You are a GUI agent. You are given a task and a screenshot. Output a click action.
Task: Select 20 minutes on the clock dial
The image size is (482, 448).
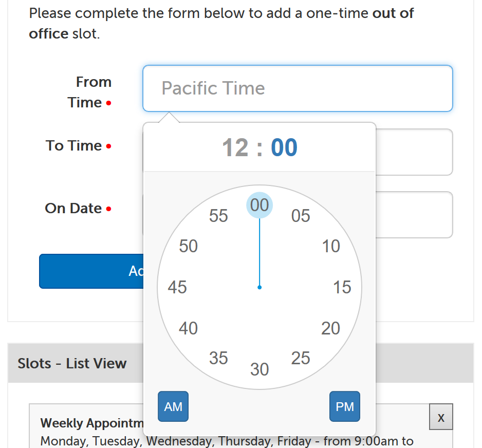(x=331, y=328)
